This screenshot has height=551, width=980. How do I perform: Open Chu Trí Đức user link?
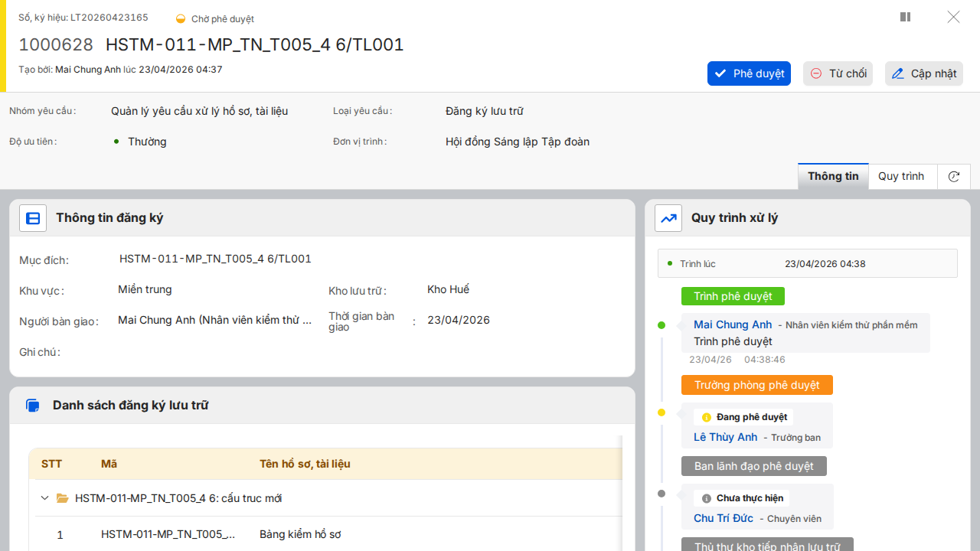pyautogui.click(x=724, y=518)
